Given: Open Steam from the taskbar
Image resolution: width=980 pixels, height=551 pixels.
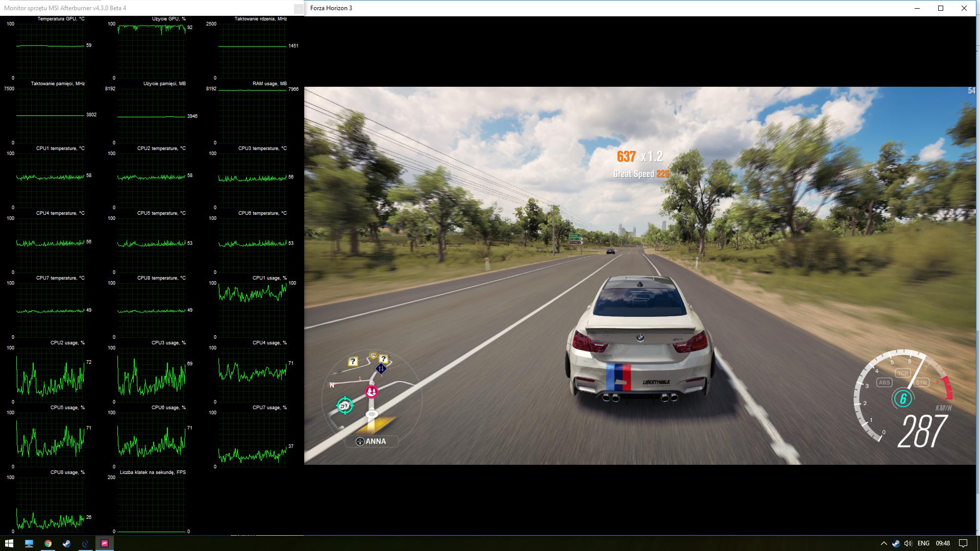Looking at the screenshot, I should coord(66,543).
